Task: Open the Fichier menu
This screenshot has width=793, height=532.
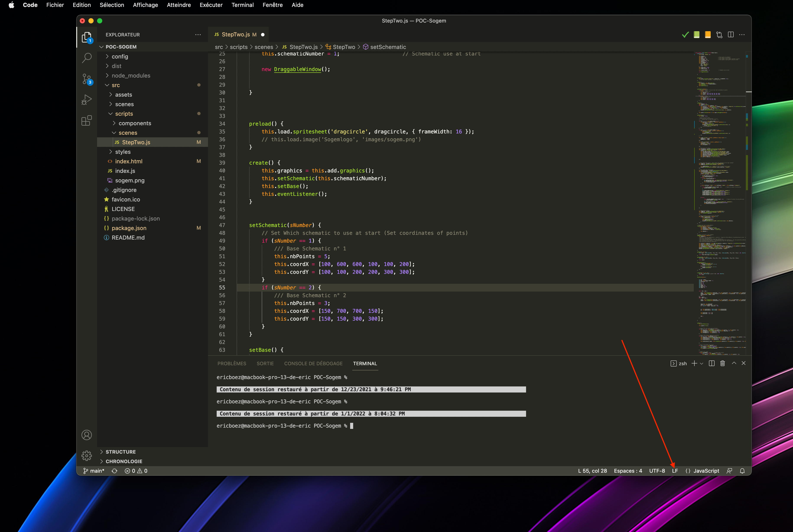Action: click(x=55, y=5)
